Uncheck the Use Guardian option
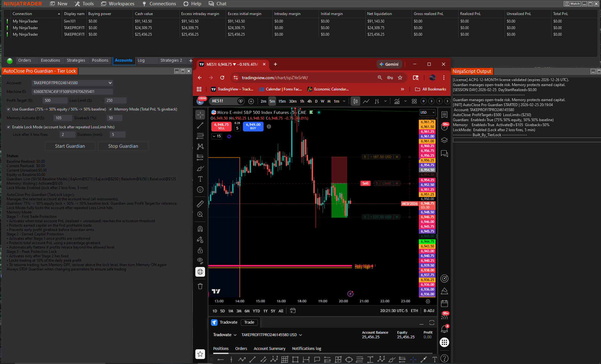The image size is (601, 364). 9,109
